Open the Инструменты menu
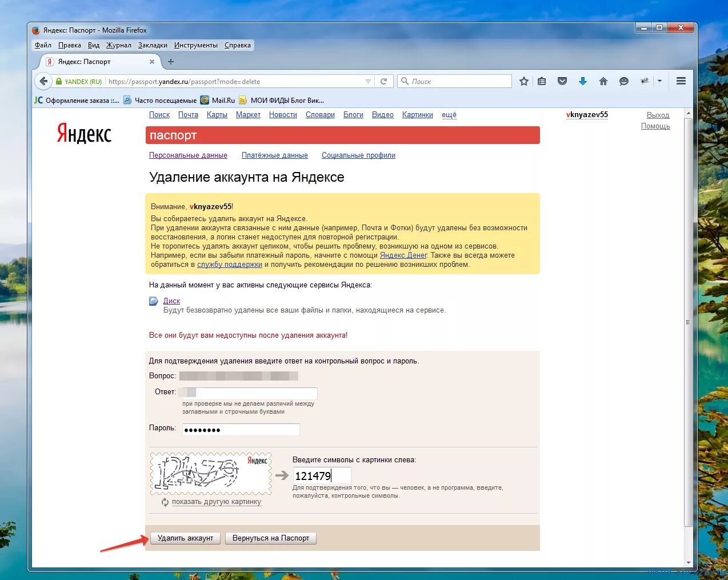The image size is (728, 580). (x=196, y=45)
